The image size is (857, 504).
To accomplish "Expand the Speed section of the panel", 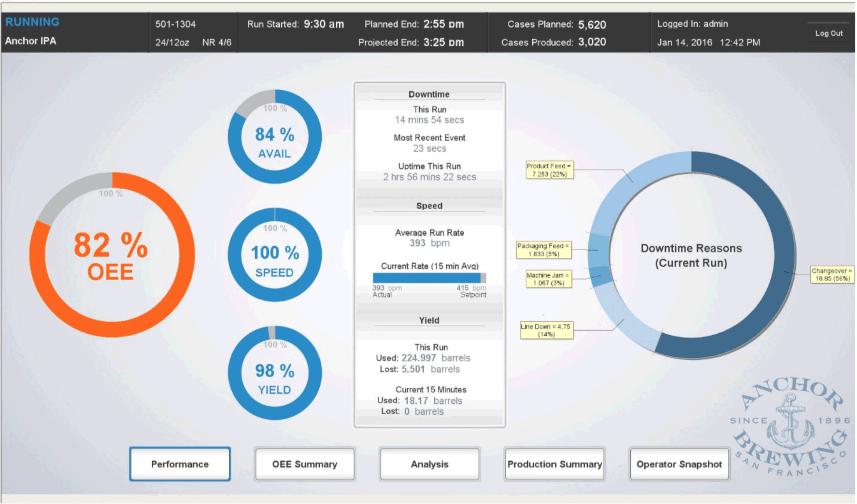I will [x=429, y=205].
